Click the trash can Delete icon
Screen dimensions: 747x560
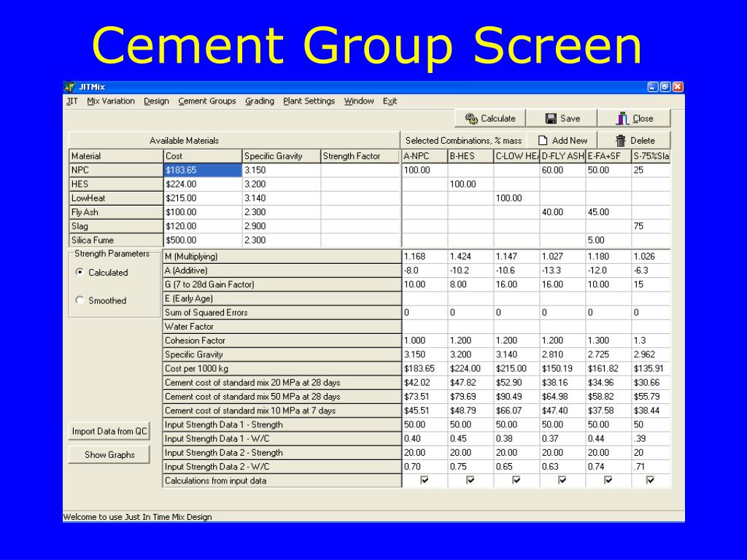pyautogui.click(x=620, y=141)
